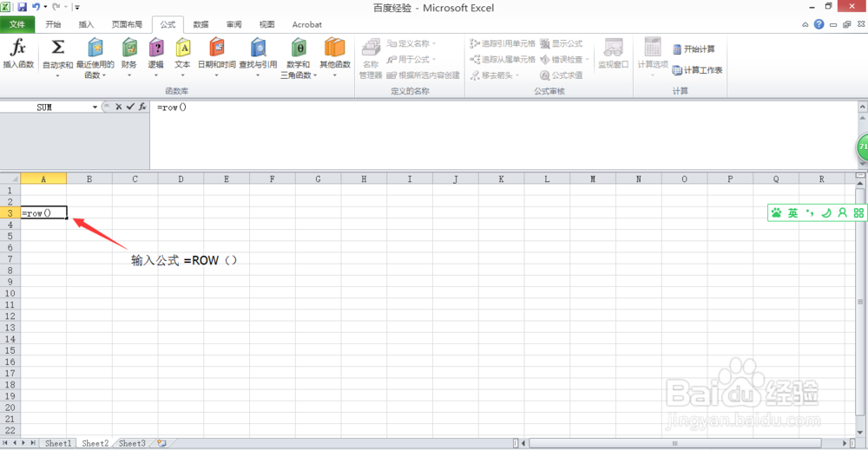This screenshot has width=868, height=450.
Task: Expand the Remove Arrows (移去箭头) dropdown
Action: pos(517,75)
